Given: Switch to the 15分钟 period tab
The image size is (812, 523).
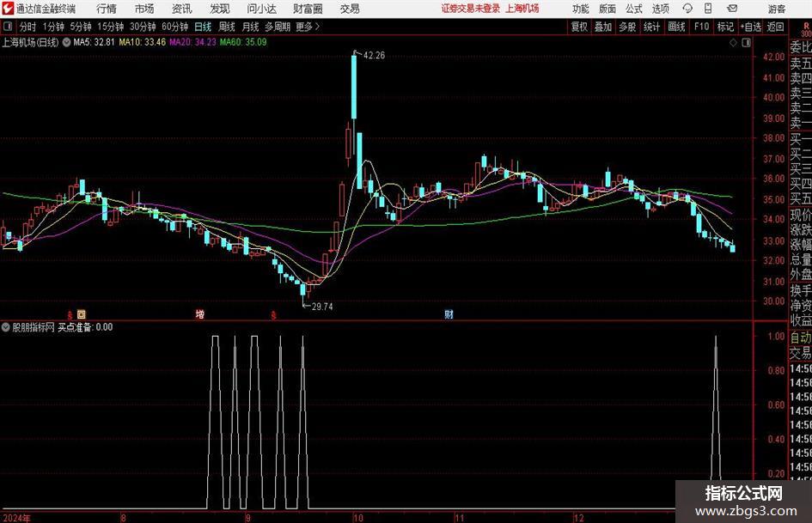Looking at the screenshot, I should coord(110,27).
